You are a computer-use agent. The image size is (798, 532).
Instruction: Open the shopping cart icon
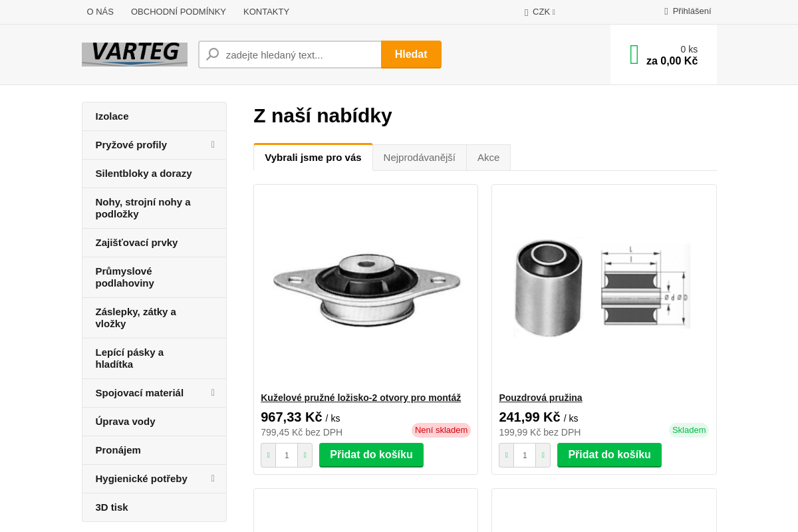click(633, 54)
